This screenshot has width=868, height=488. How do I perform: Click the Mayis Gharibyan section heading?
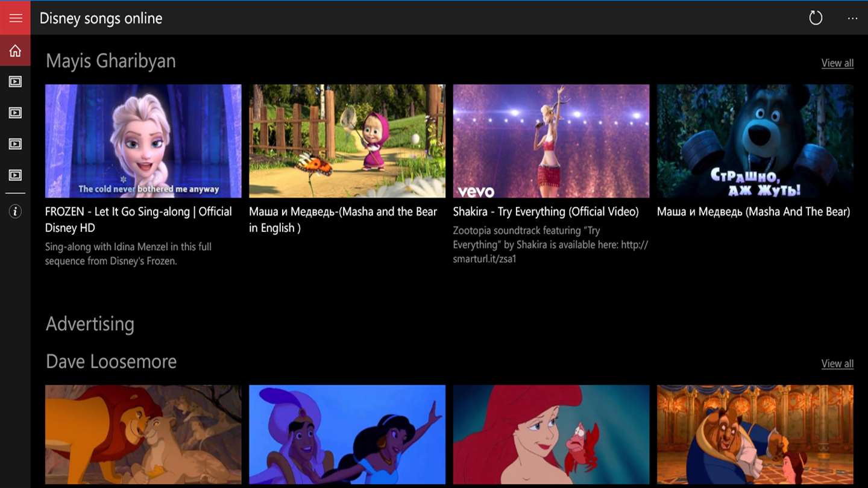(x=111, y=61)
